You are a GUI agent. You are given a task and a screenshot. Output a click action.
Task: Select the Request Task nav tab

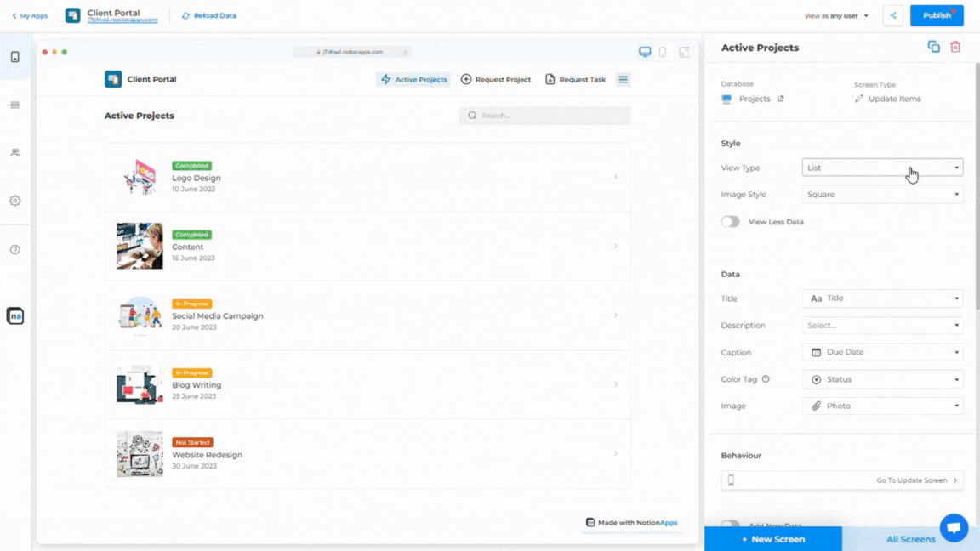pyautogui.click(x=576, y=79)
